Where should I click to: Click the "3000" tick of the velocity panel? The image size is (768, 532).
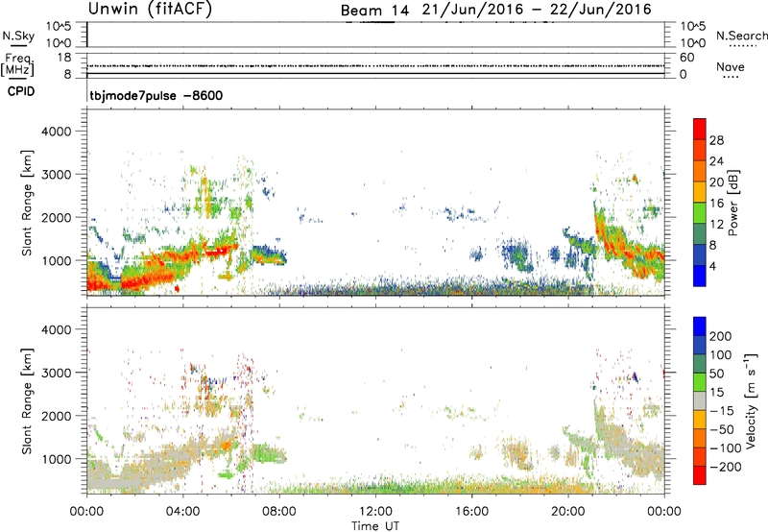57,373
